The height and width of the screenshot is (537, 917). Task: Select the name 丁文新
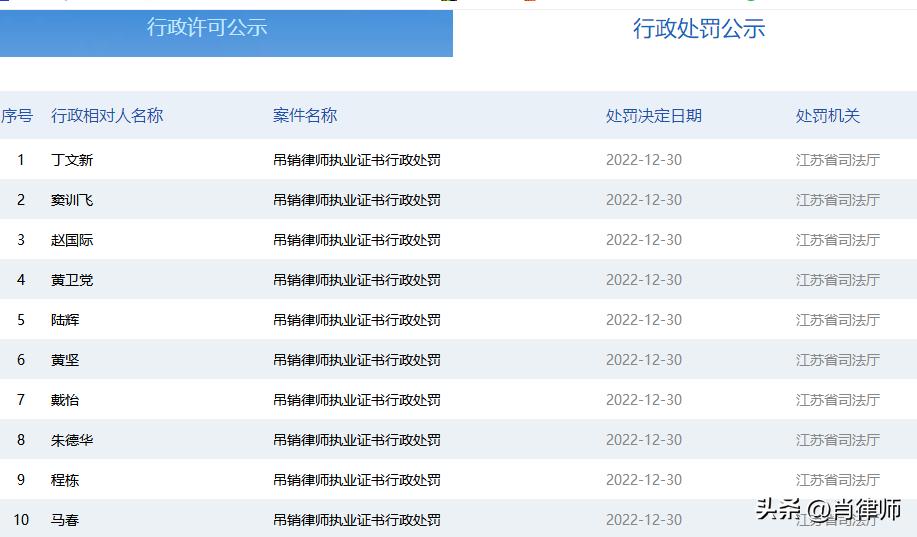pos(72,160)
